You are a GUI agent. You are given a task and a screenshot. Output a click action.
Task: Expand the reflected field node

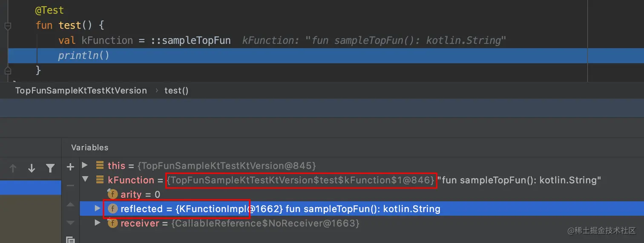(98, 208)
